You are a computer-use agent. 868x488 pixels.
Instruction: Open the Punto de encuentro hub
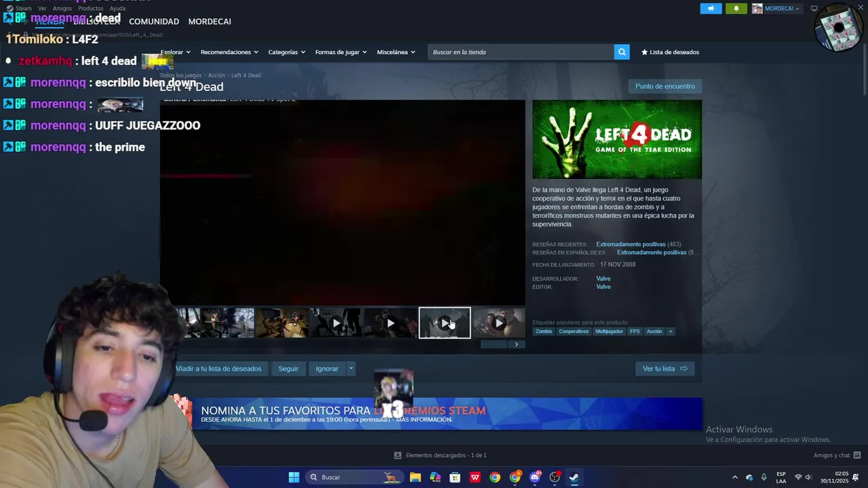[665, 86]
